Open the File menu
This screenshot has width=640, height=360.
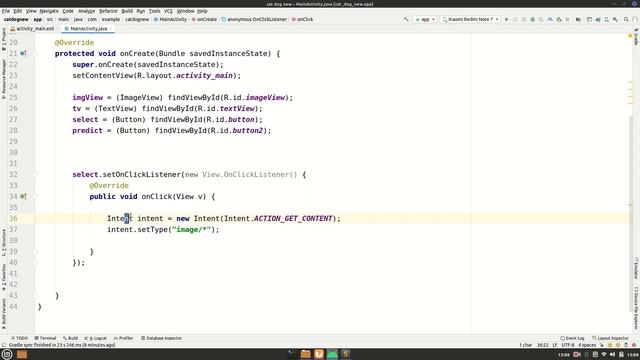point(6,11)
